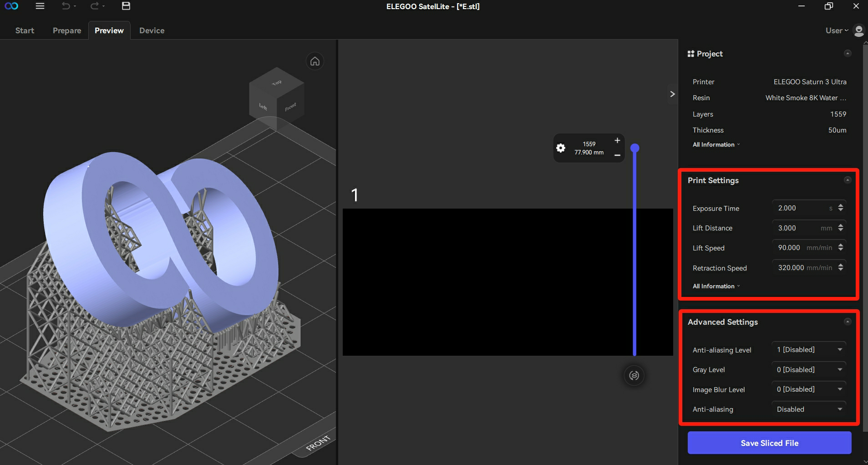868x465 pixels.
Task: Click the Thickness value 50um
Action: (x=837, y=130)
